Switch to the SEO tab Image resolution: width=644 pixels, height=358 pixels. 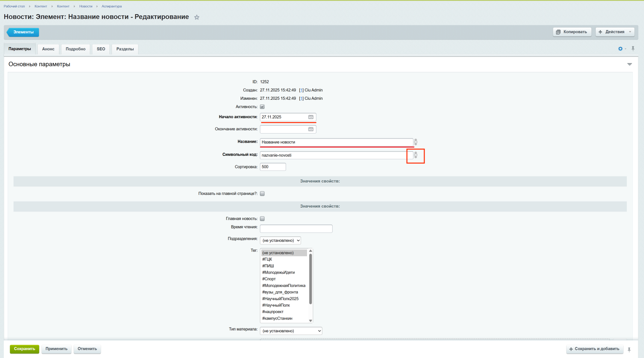click(101, 49)
